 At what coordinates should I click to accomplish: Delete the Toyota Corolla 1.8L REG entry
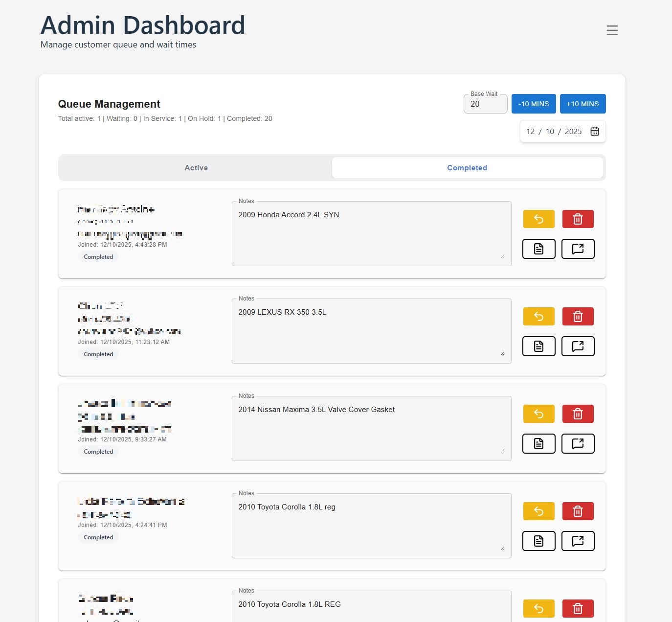tap(578, 609)
